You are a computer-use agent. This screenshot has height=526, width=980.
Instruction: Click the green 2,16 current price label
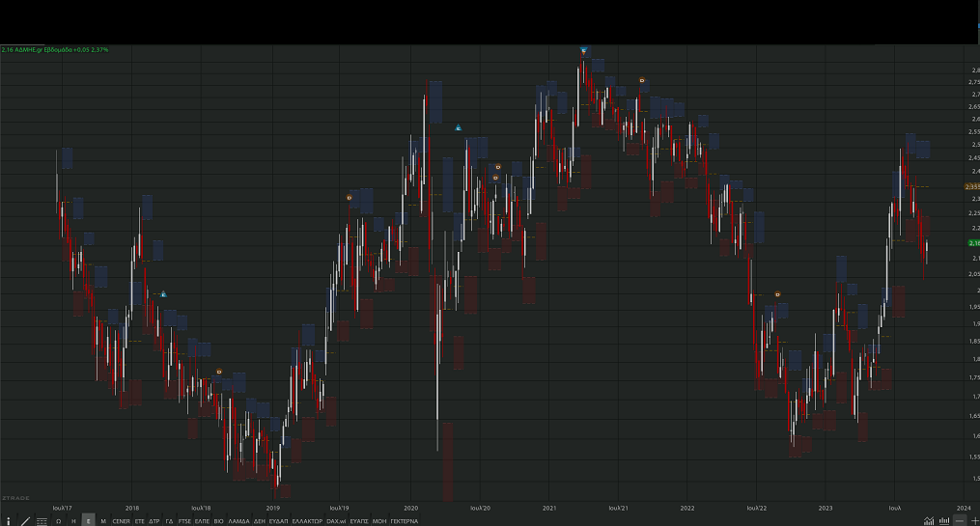(x=972, y=243)
